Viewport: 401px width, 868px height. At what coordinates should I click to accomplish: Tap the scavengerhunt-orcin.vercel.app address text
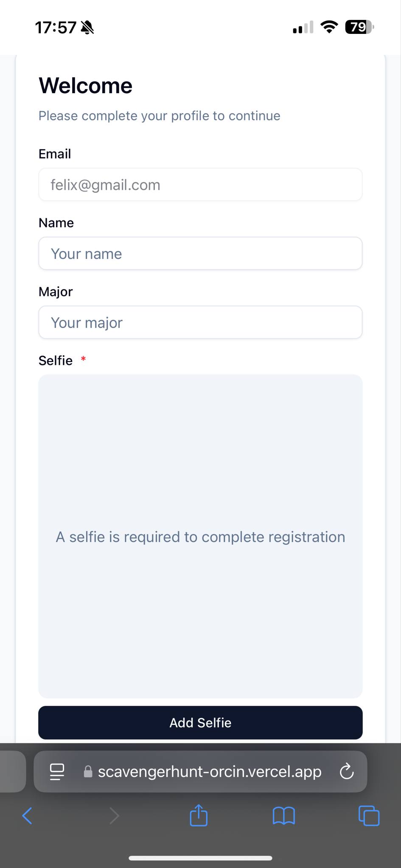(x=210, y=772)
